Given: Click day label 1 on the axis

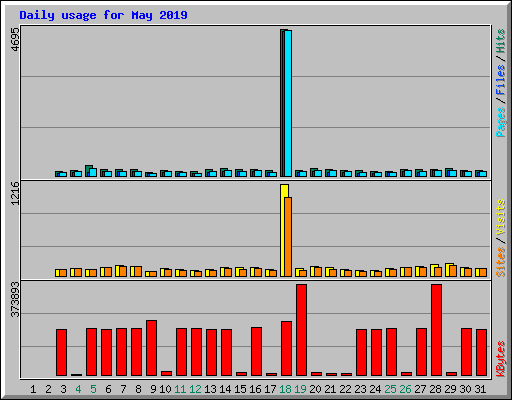Looking at the screenshot, I should [33, 389].
